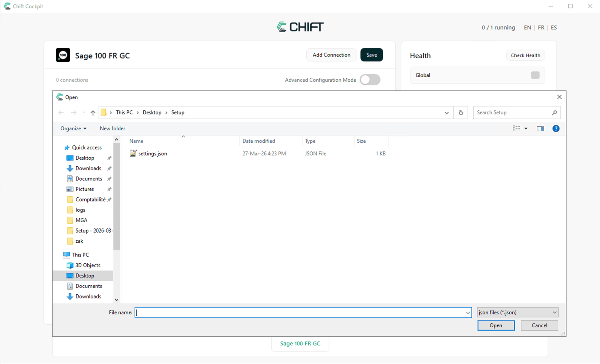Refresh the Setup folder listing
The image size is (600, 364).
tap(461, 113)
